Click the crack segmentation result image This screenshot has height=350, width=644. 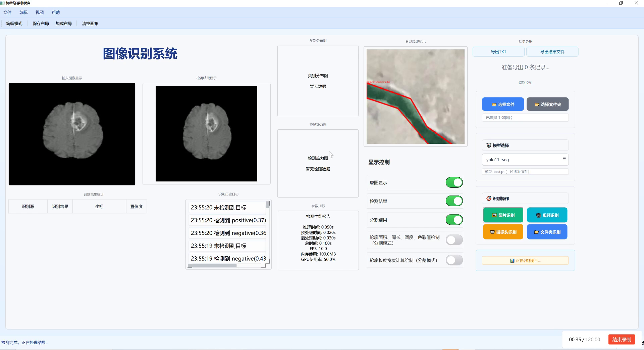coord(415,96)
